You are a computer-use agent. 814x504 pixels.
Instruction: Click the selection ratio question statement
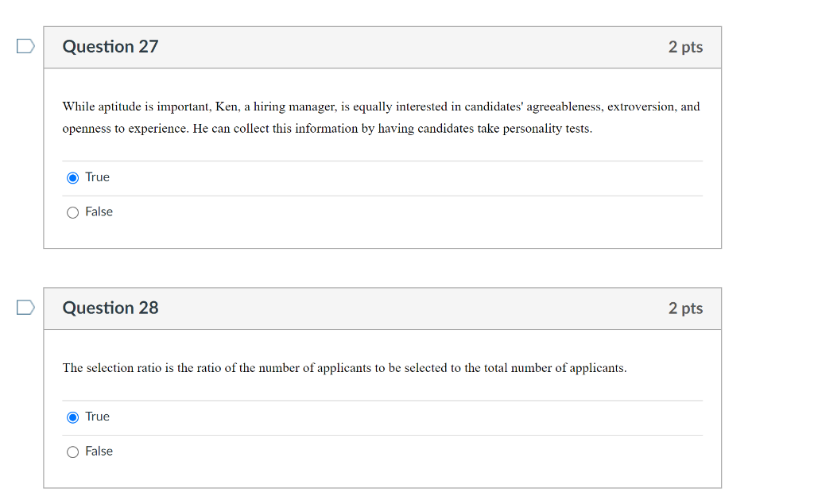345,368
